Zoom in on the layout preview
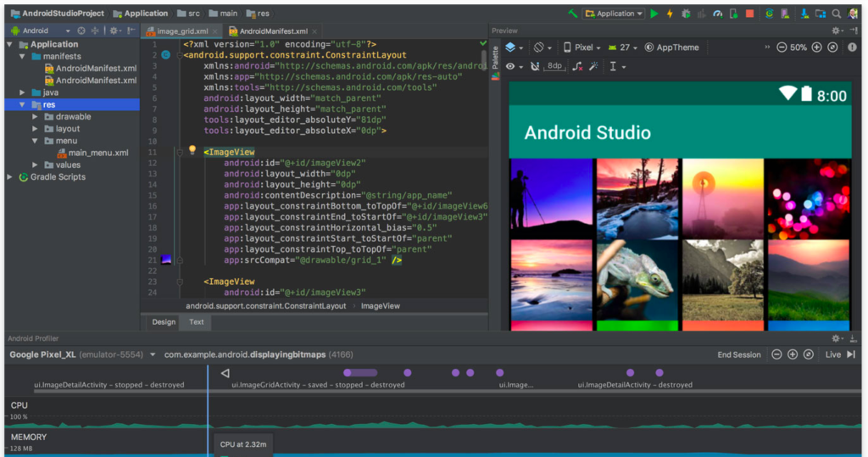The width and height of the screenshot is (868, 457). coord(816,47)
